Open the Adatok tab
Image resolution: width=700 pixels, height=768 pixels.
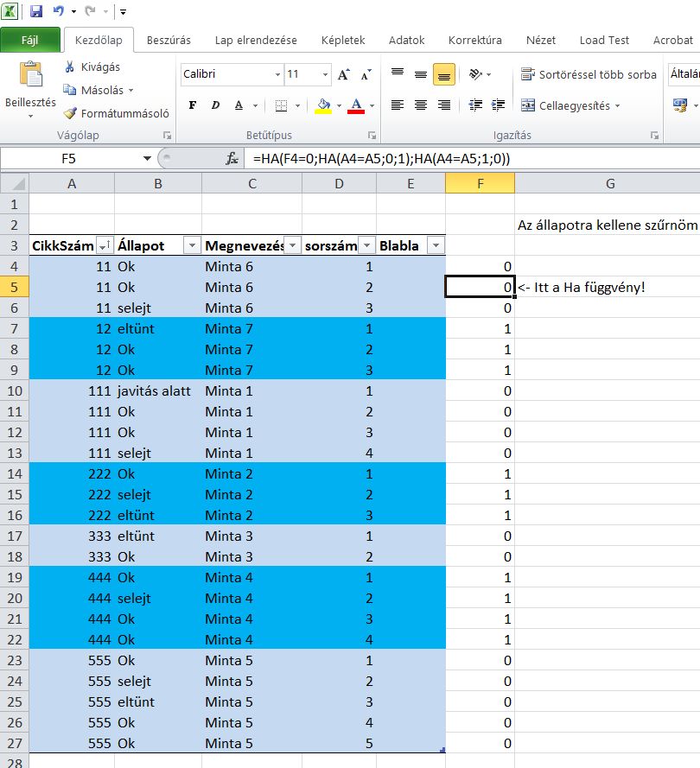coord(406,40)
